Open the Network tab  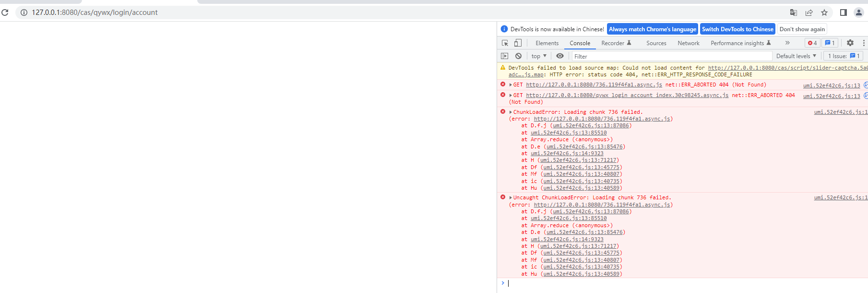(x=689, y=43)
